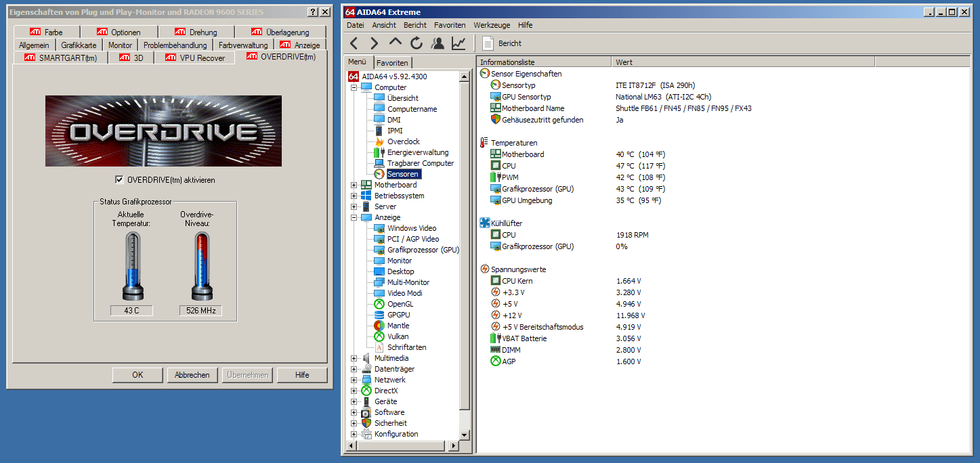Click the Bericht report toolbar button
This screenshot has width=980, height=463.
(x=502, y=43)
